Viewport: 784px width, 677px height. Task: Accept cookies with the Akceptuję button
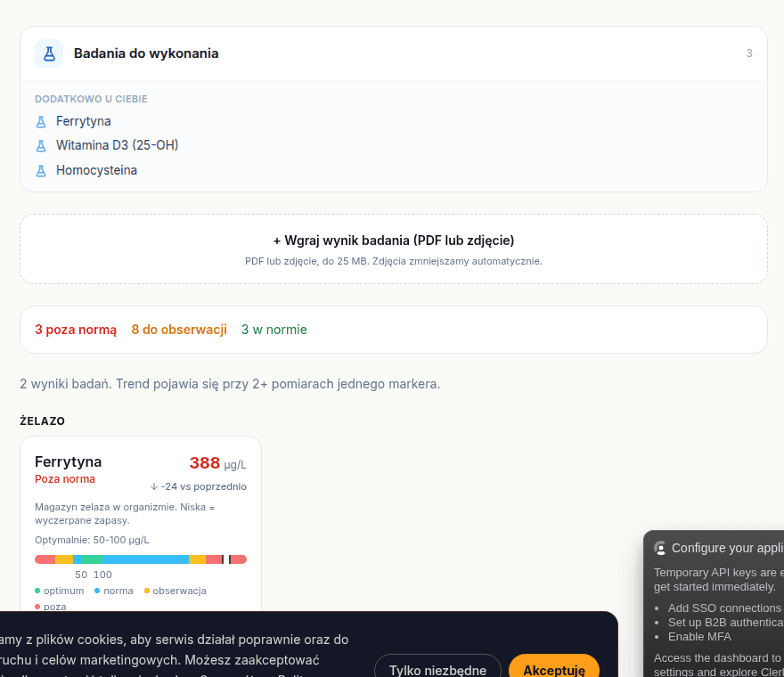click(x=554, y=670)
